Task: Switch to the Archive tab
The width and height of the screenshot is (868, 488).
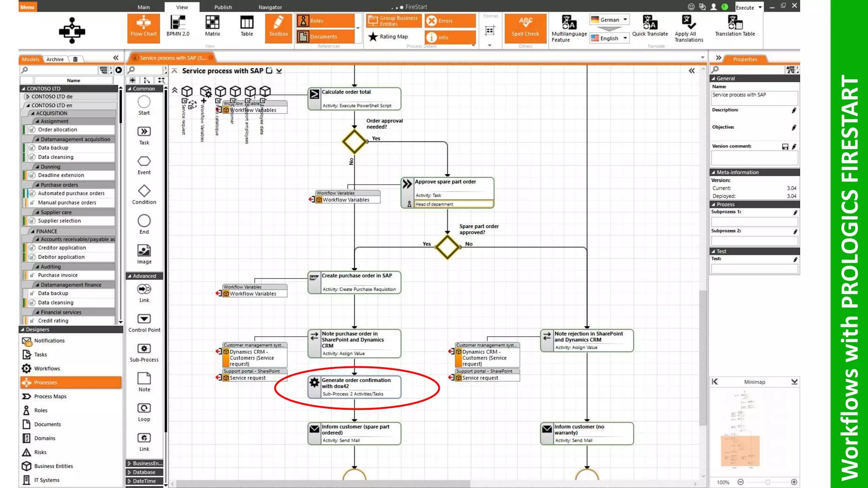Action: pyautogui.click(x=55, y=59)
